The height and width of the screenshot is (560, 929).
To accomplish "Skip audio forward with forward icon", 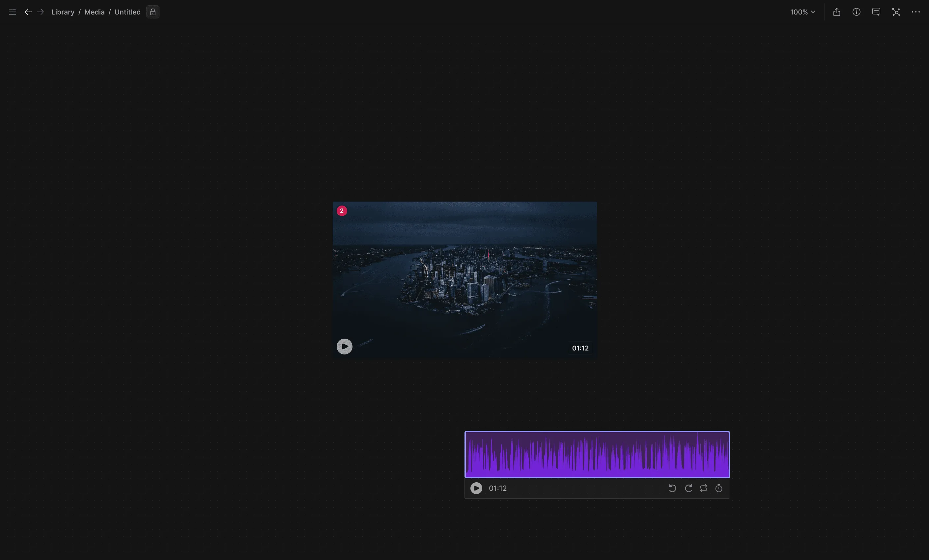I will (x=688, y=488).
